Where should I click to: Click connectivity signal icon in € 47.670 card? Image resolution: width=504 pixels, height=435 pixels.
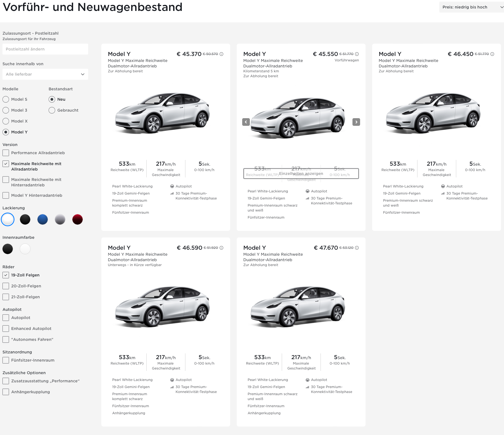[307, 387]
